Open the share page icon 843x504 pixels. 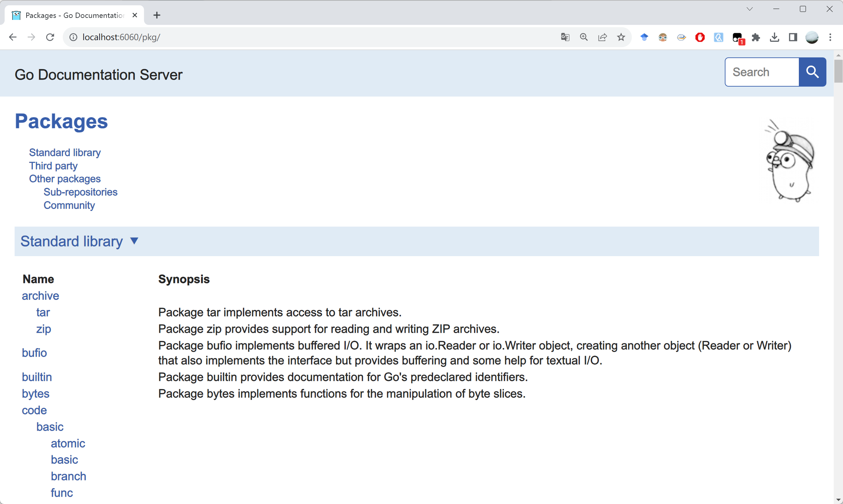click(x=602, y=37)
